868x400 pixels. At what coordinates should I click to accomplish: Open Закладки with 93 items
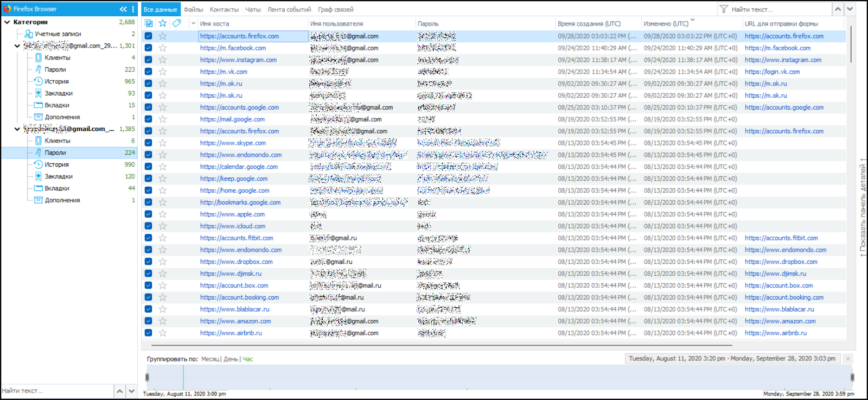point(59,93)
